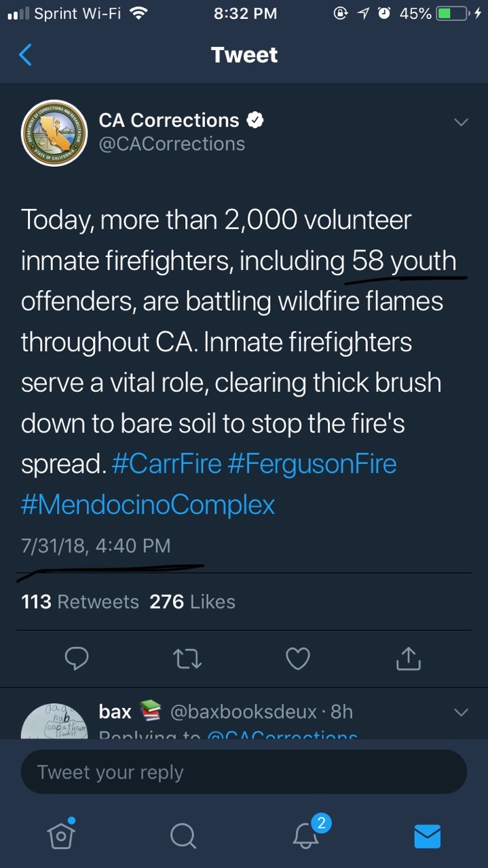Open bax's profile avatar
Viewport: 488px width, 868px height.
coord(56,720)
